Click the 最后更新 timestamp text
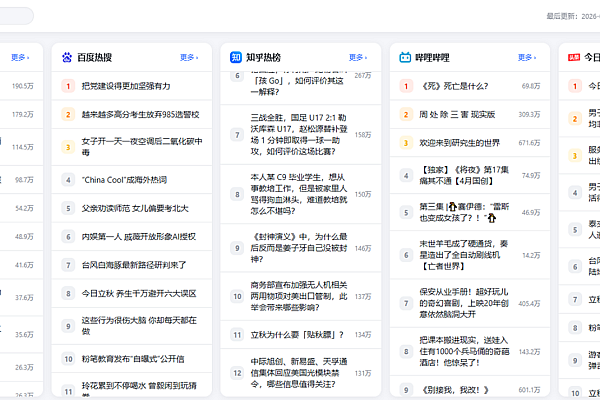Screen dimensions: 600x400 click(573, 16)
